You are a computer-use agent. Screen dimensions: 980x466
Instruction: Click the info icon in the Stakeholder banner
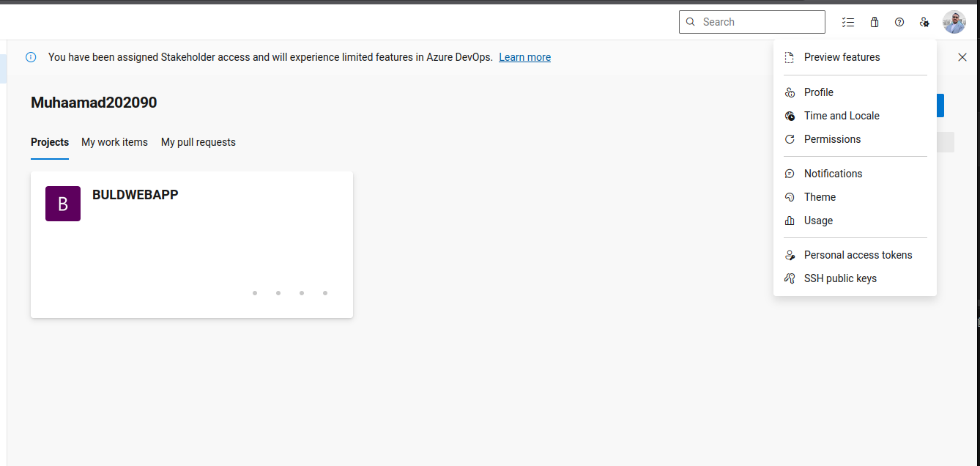tap(31, 57)
